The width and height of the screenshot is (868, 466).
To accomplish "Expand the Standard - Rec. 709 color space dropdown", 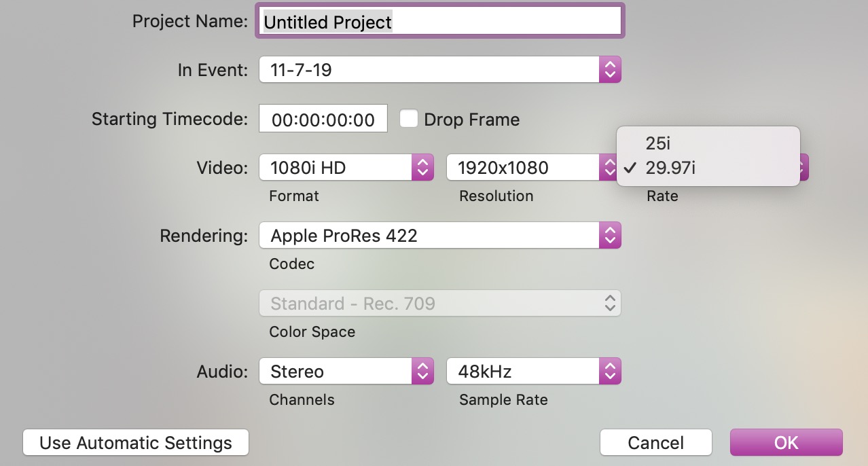I will 429,303.
